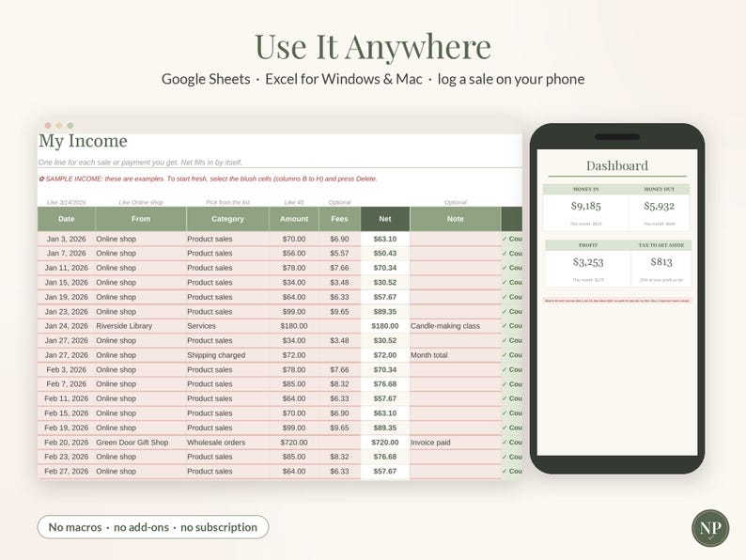Select the Amount column header

click(294, 219)
